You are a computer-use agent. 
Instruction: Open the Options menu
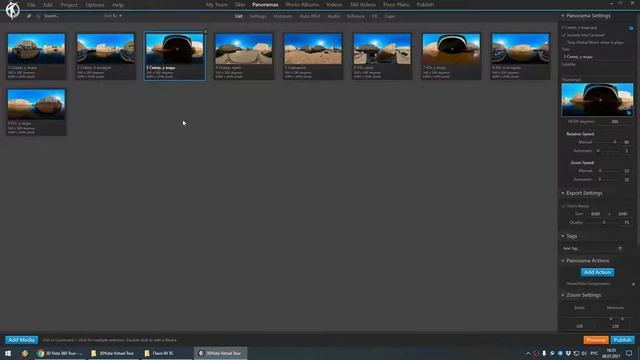point(95,5)
